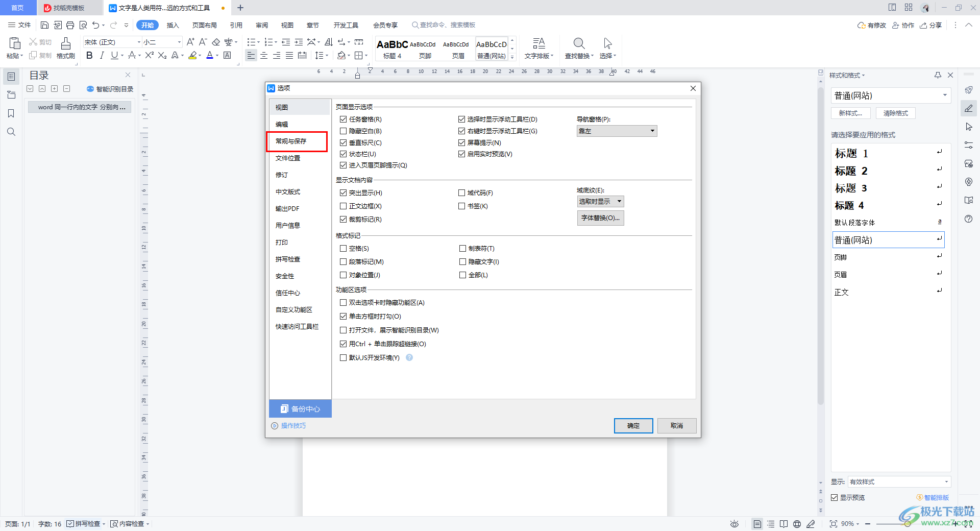Viewport: 980px width, 531px height.
Task: Click the Select (选择) cursor icon
Action: point(607,43)
